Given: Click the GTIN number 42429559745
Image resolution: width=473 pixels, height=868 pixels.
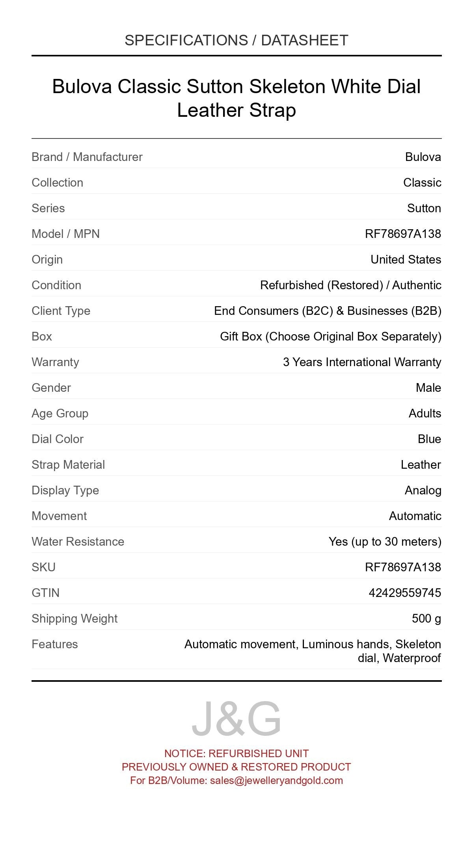Looking at the screenshot, I should click(x=405, y=593).
